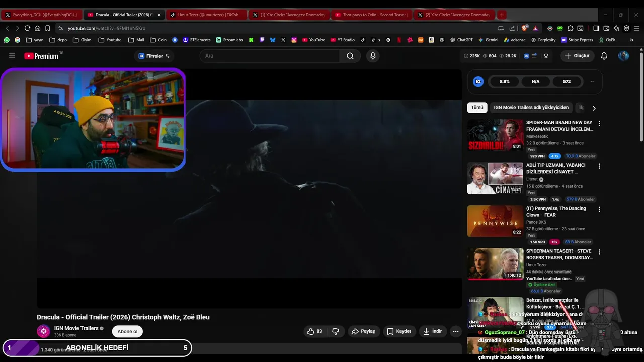Click the vidIQ round logo in stats panel
Viewport: 644px width, 362px height.
click(x=478, y=81)
